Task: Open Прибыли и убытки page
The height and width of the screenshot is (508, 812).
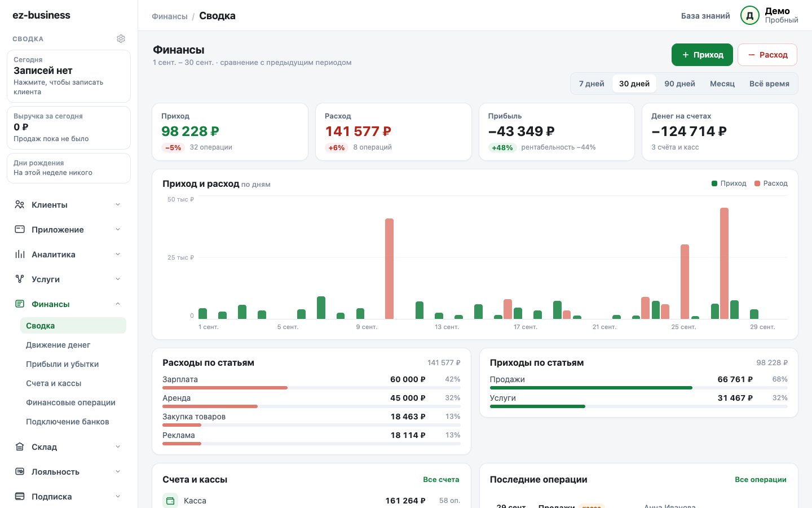Action: point(73,364)
